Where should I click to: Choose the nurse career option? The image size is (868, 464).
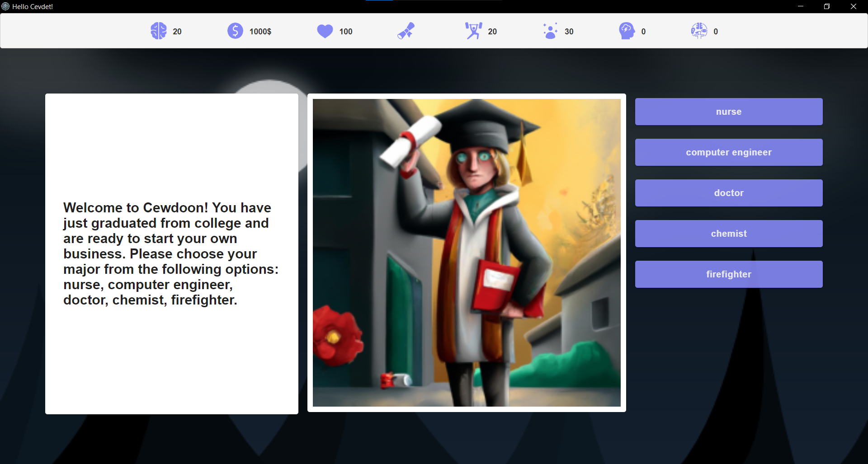pos(729,112)
